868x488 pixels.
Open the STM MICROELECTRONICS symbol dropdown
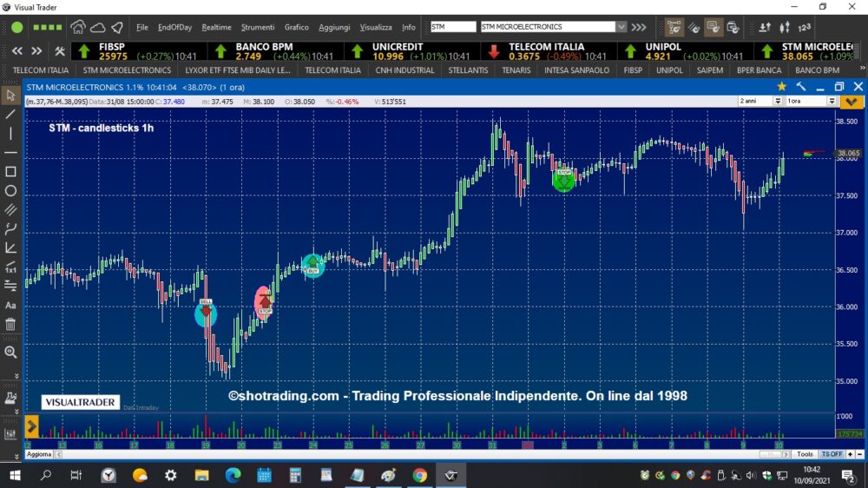point(621,27)
